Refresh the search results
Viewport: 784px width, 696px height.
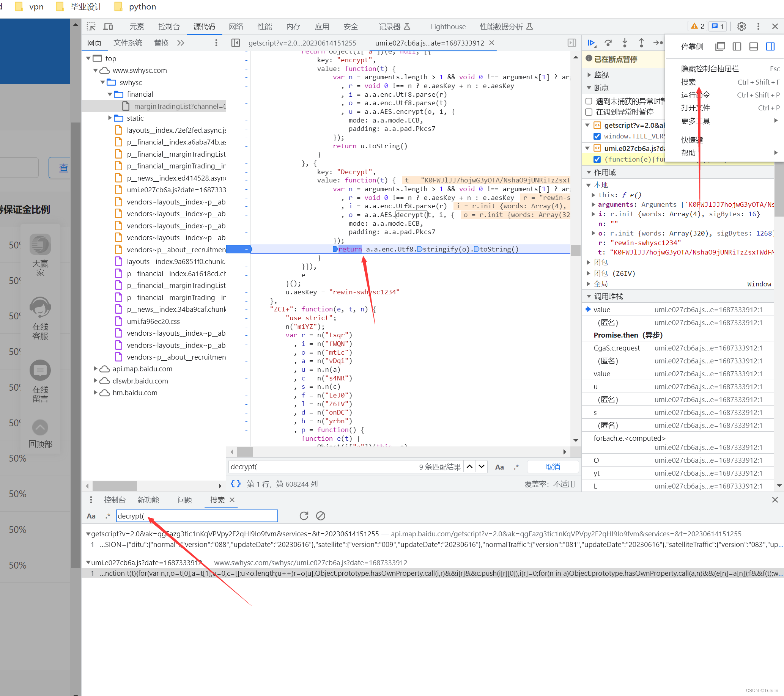(304, 516)
